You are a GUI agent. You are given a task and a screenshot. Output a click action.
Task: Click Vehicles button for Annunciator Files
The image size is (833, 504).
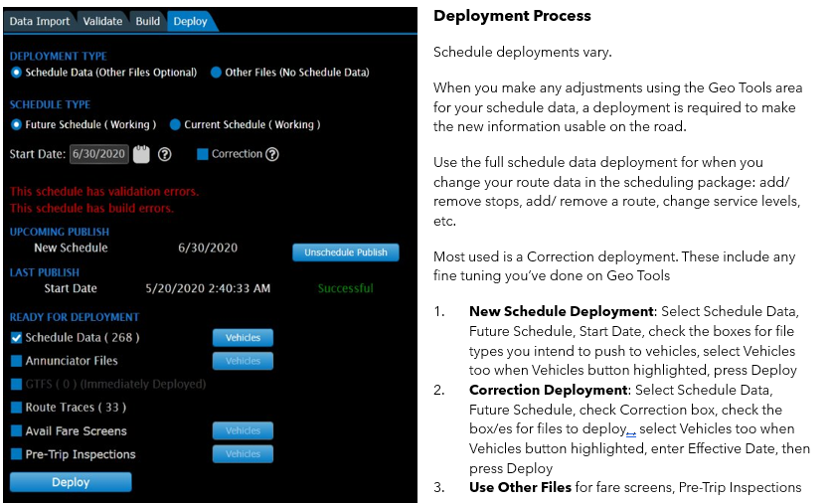coord(243,361)
